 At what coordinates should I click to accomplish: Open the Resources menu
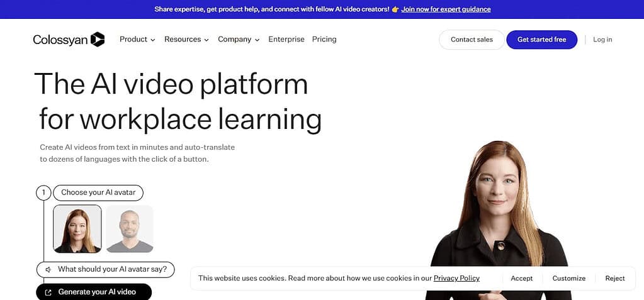click(186, 40)
